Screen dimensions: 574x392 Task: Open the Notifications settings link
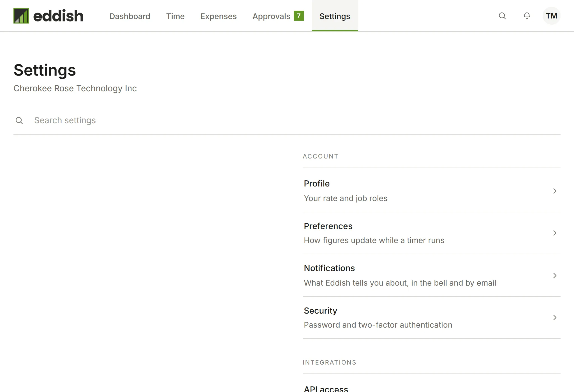pyautogui.click(x=432, y=275)
